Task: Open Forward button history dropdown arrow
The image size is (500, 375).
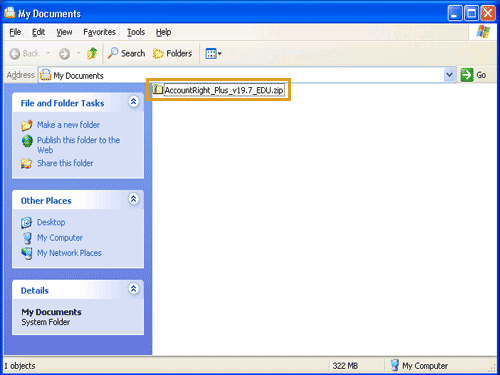Action: tap(79, 53)
